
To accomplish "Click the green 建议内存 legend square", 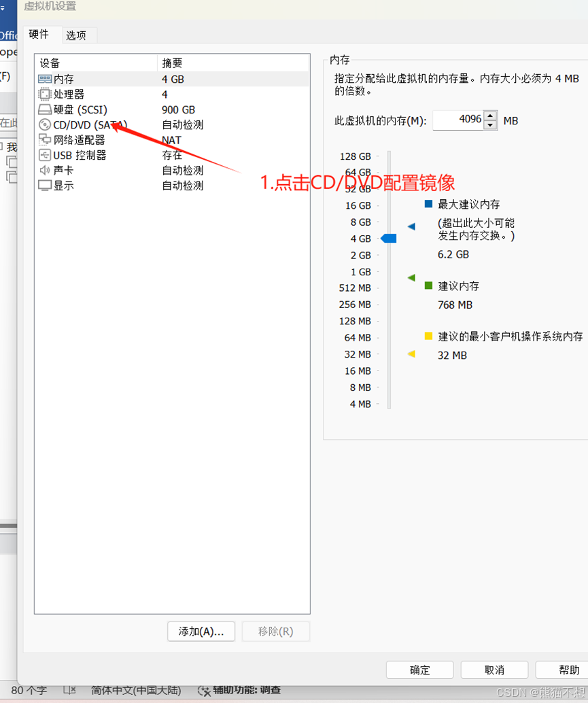I will tap(428, 286).
